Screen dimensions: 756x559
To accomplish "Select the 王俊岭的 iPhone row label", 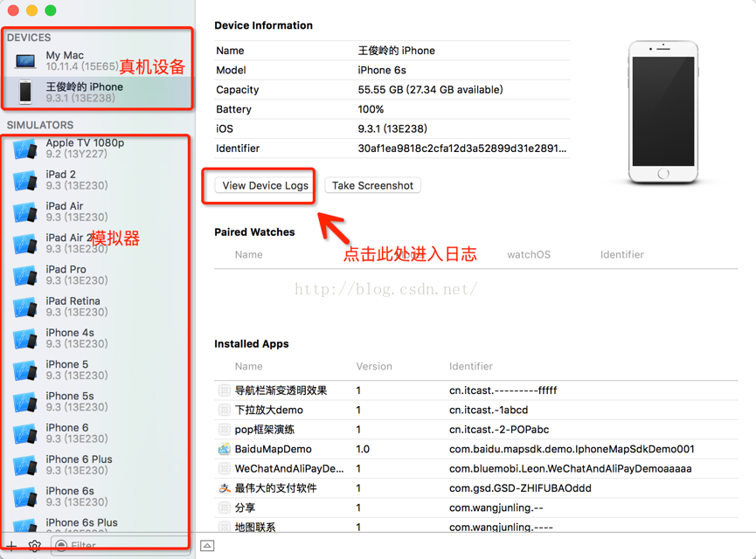I will (85, 86).
